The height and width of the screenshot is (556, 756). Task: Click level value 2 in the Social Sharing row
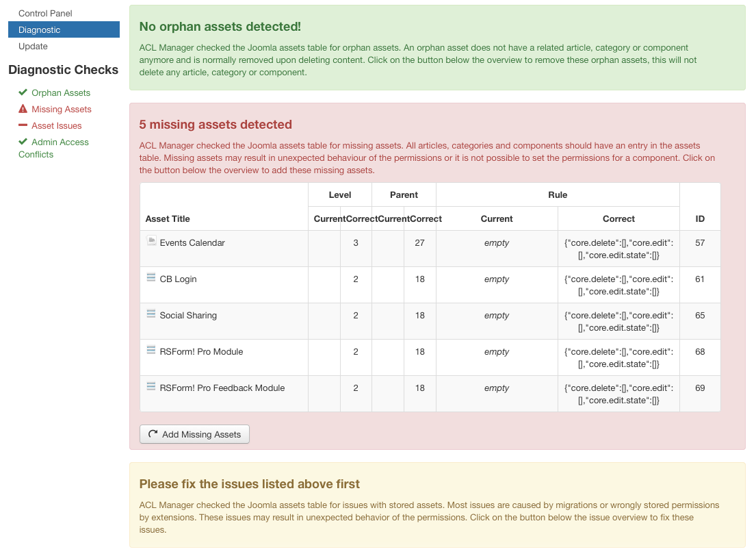pos(356,315)
